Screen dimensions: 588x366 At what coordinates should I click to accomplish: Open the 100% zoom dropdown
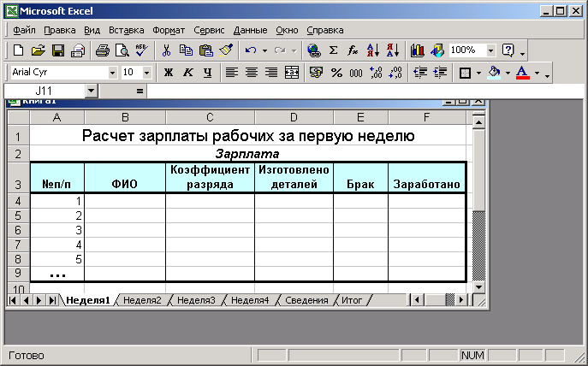490,50
